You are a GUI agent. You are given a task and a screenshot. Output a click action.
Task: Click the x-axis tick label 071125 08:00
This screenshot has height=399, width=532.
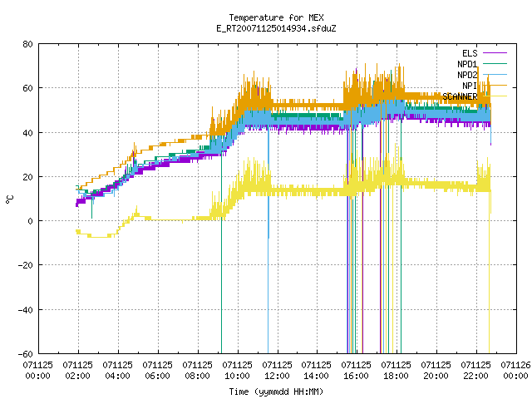pos(198,371)
